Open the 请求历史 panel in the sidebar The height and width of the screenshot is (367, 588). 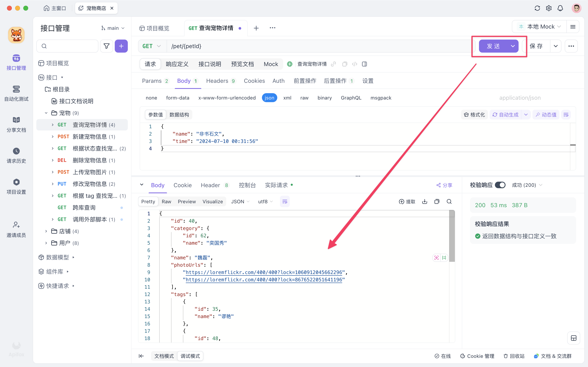[x=16, y=155]
